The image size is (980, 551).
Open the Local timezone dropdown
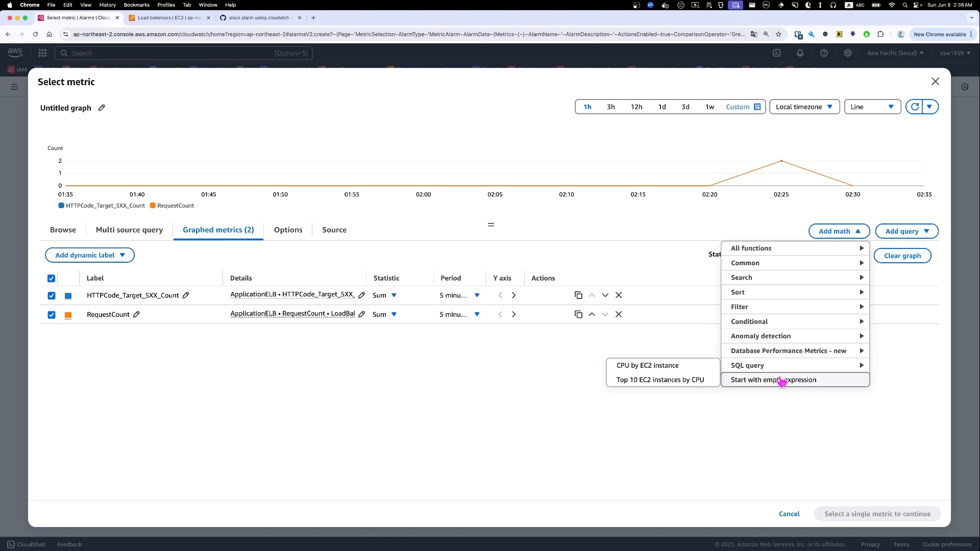click(x=804, y=107)
